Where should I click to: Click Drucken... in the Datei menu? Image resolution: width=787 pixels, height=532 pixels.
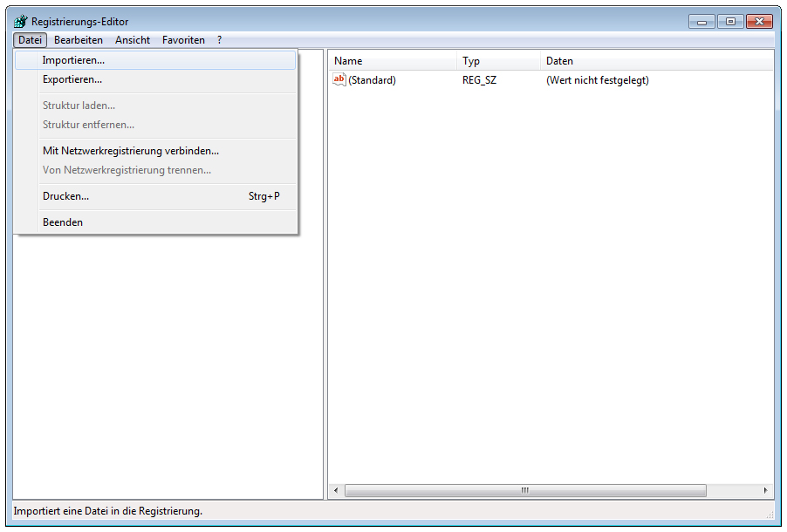click(x=65, y=196)
